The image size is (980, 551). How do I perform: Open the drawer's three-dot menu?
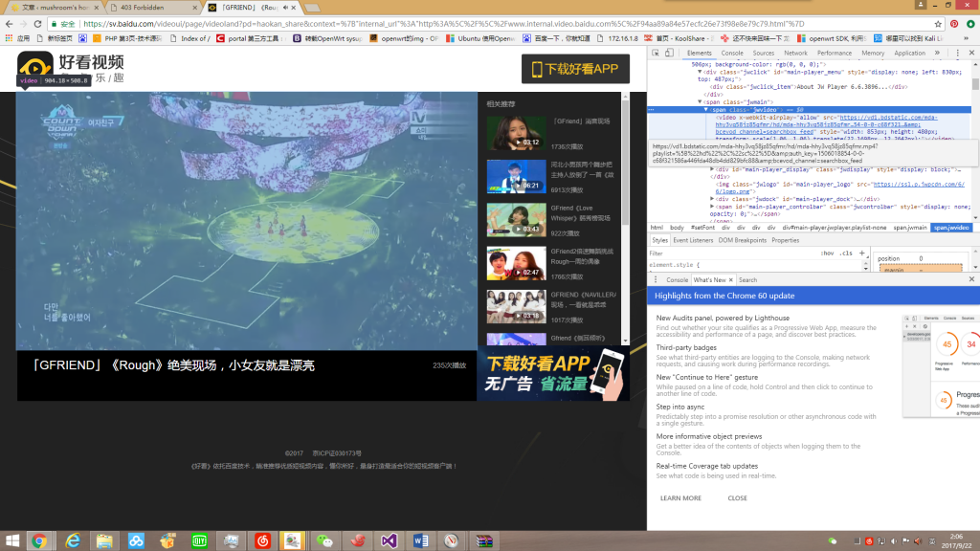click(656, 280)
